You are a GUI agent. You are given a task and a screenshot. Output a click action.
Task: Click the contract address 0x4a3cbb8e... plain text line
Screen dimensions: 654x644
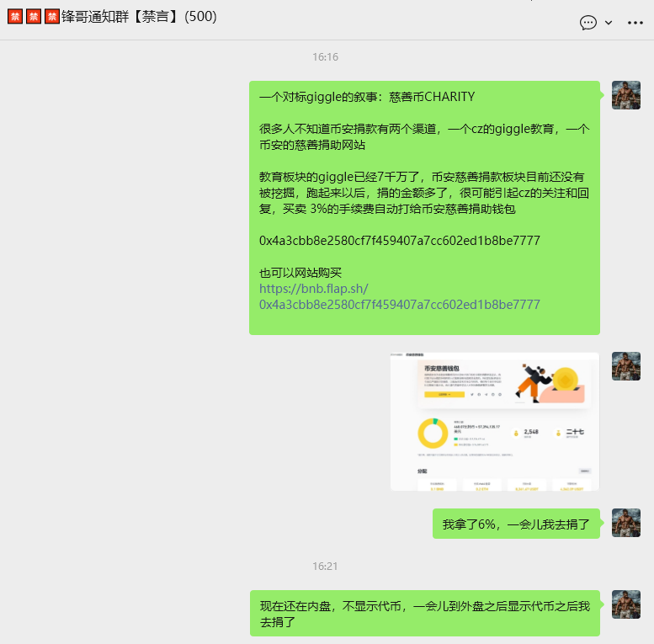click(400, 241)
